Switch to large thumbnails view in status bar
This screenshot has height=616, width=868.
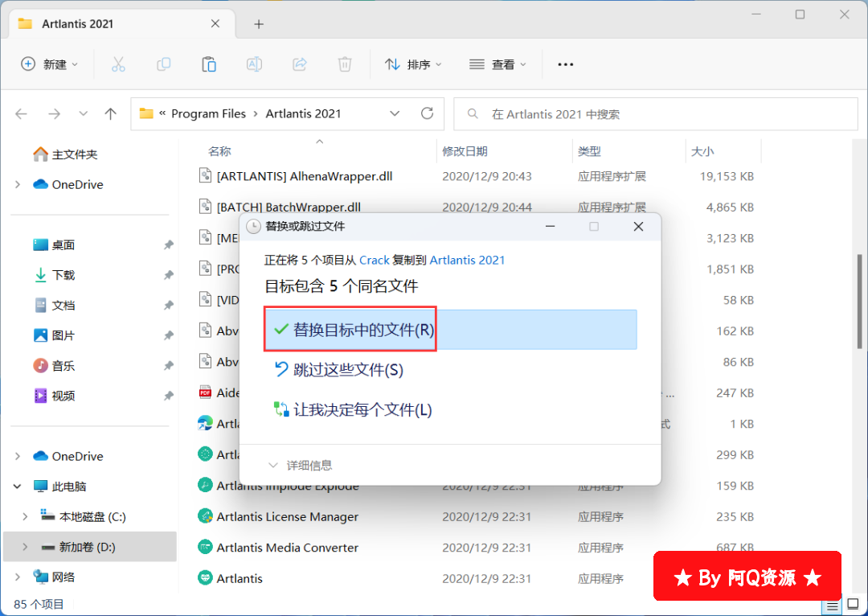[853, 605]
